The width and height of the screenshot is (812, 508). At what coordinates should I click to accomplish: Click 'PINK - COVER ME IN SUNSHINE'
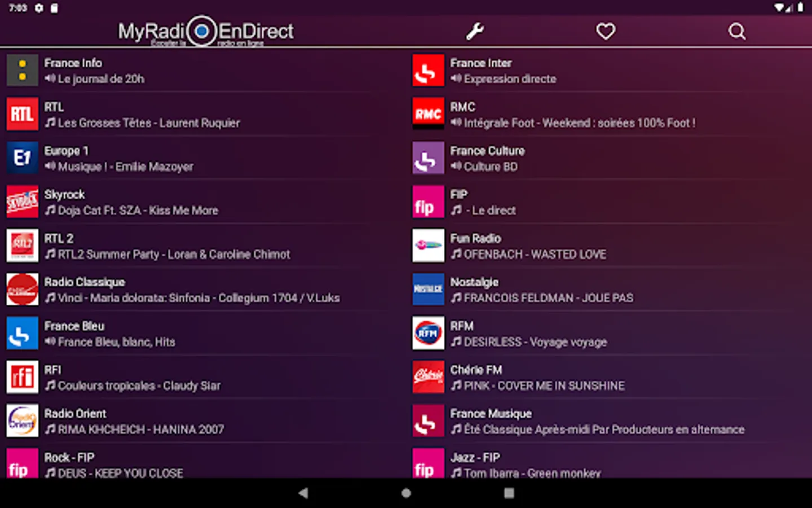[x=544, y=386]
